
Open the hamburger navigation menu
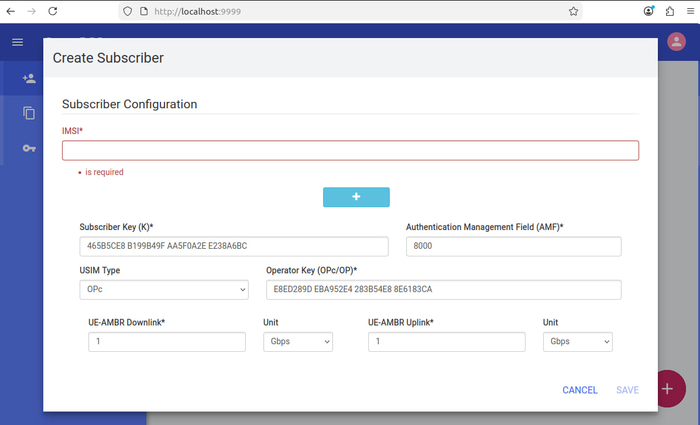click(17, 42)
